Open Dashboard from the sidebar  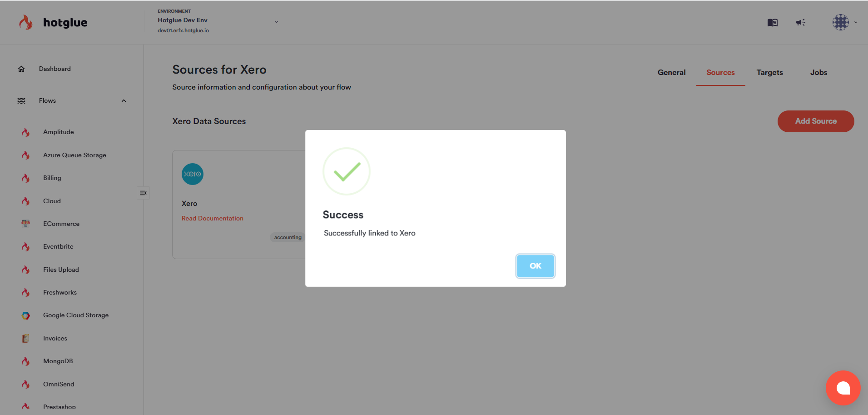[55, 69]
